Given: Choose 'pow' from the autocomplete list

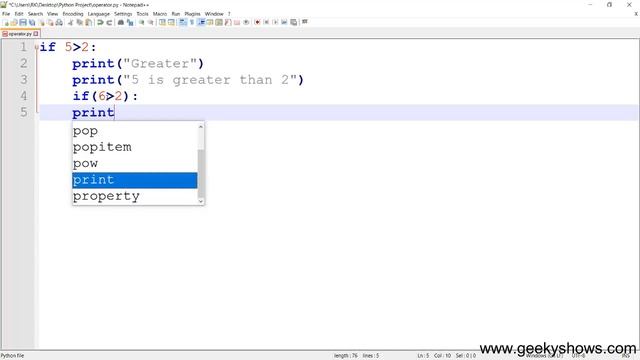Looking at the screenshot, I should (135, 164).
